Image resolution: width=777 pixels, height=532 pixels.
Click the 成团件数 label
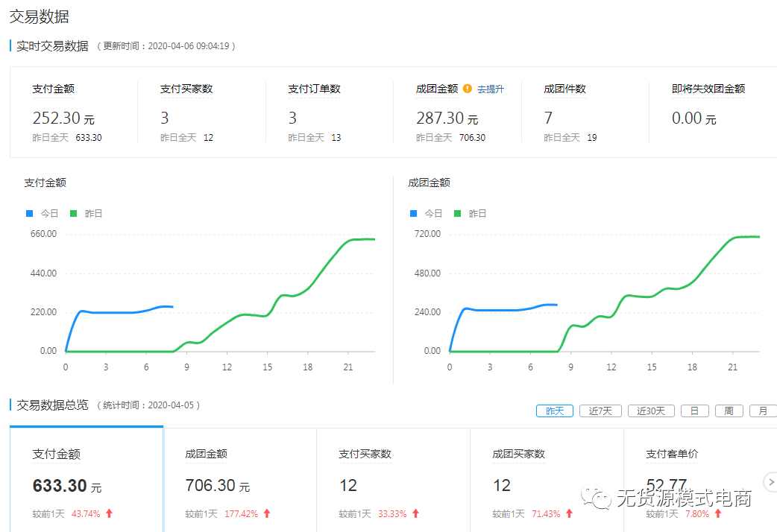click(x=565, y=89)
